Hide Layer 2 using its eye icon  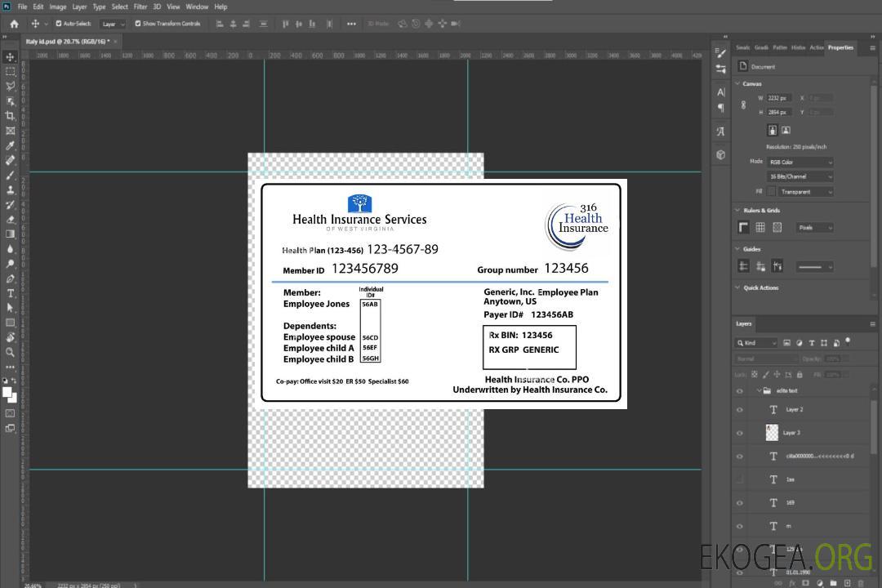click(740, 410)
